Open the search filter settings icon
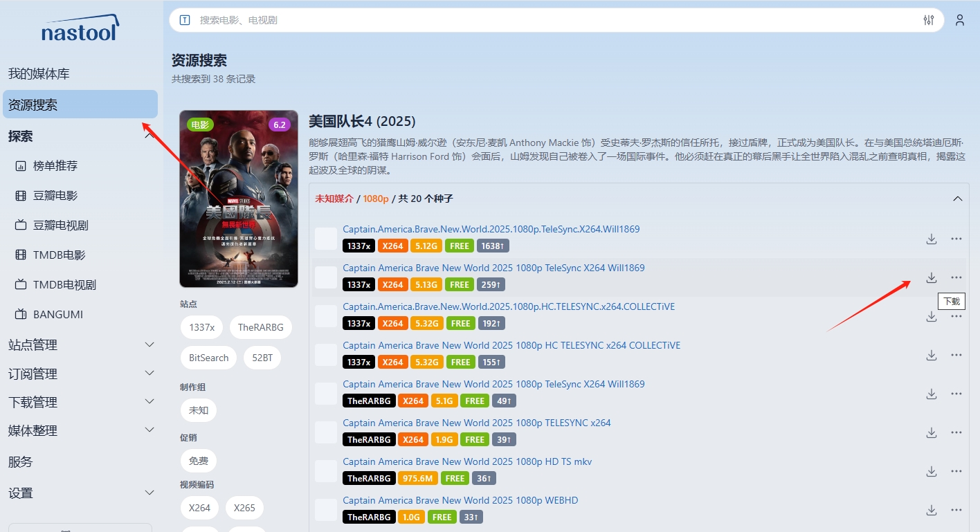The image size is (980, 532). (x=929, y=20)
